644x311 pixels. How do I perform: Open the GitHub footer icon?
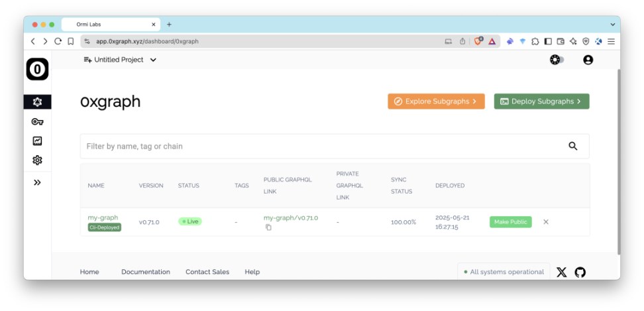click(580, 272)
